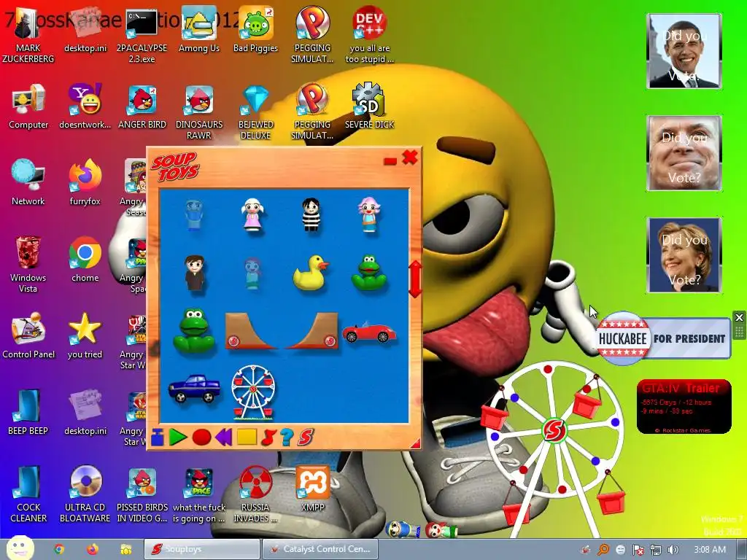Viewport: 747px width, 560px height.
Task: Click the GTA:IV Trailer countdown gadget
Action: 684,407
